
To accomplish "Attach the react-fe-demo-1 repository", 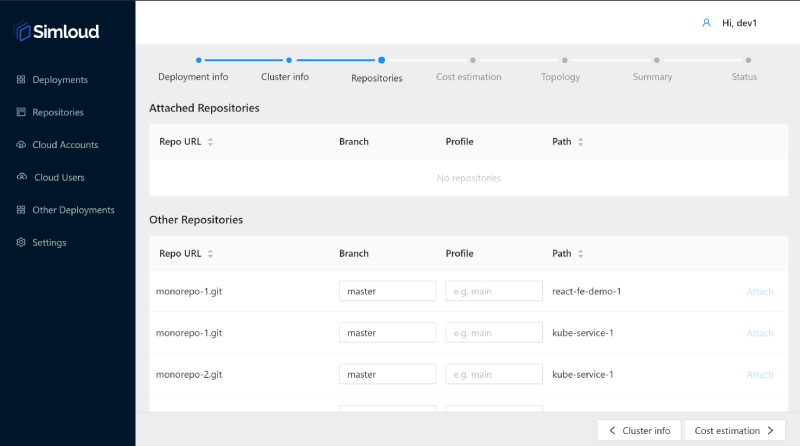I will [759, 292].
